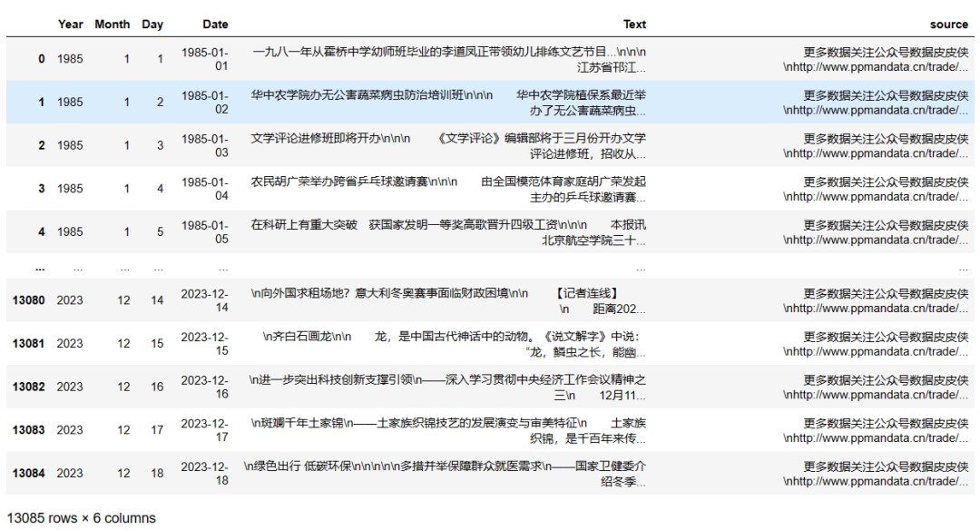980x530 pixels.
Task: Click the Text cell in row 3
Action: tap(448, 189)
